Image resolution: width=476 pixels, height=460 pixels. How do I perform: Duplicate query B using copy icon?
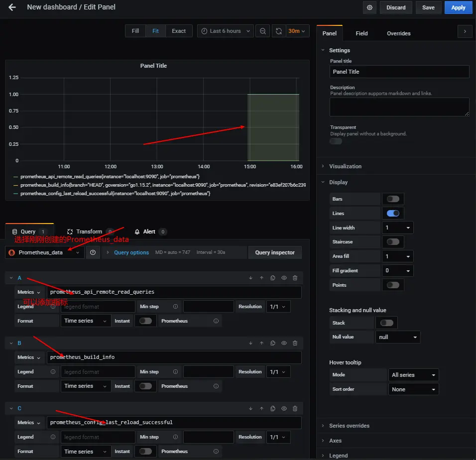click(x=273, y=343)
